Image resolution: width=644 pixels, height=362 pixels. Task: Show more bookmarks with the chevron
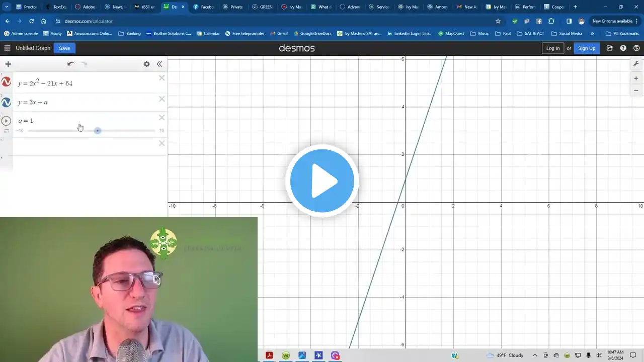592,34
